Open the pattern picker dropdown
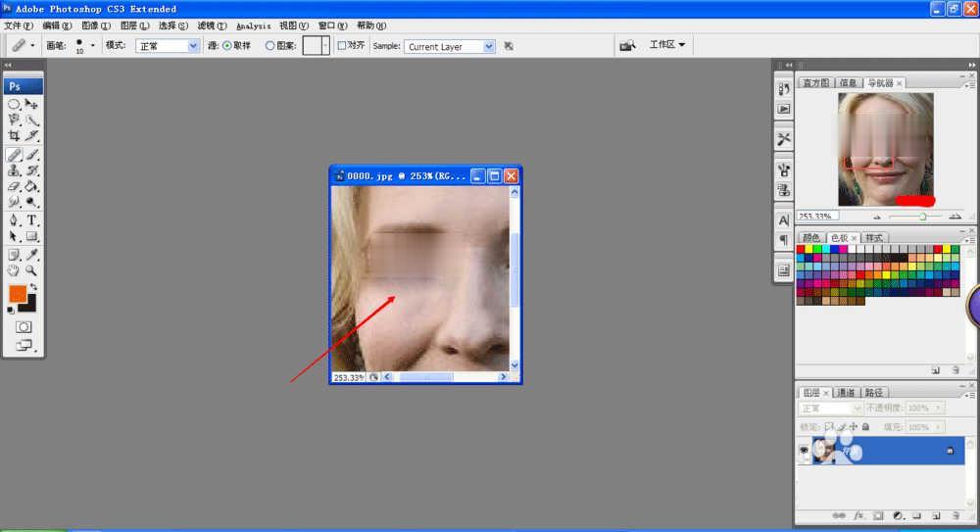The width and height of the screenshot is (980, 532). point(325,46)
